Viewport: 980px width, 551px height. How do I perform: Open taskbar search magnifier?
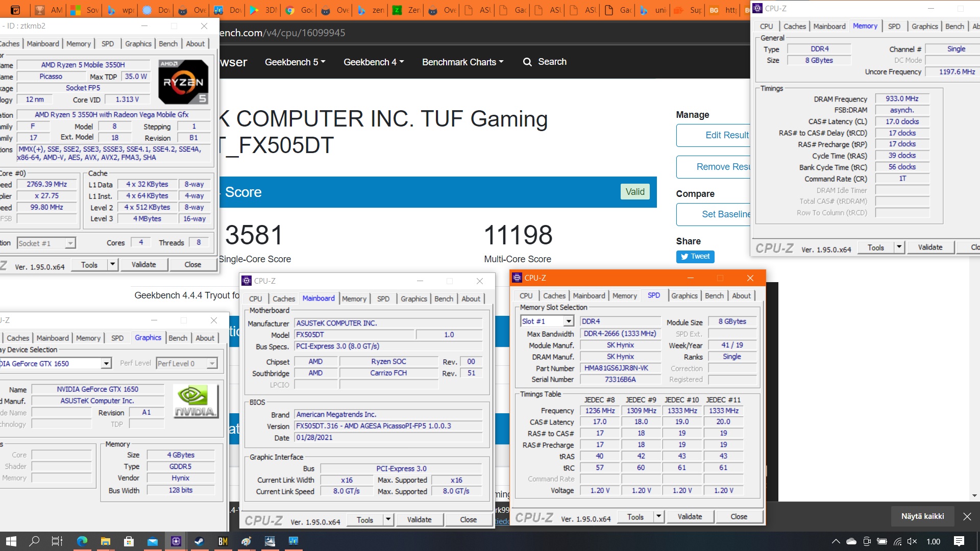[34, 541]
